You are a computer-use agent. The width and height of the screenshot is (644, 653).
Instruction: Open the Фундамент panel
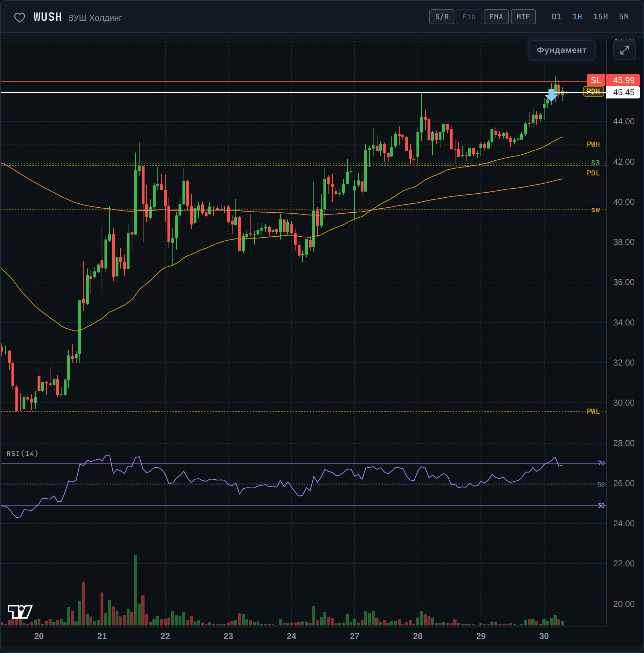coord(561,50)
